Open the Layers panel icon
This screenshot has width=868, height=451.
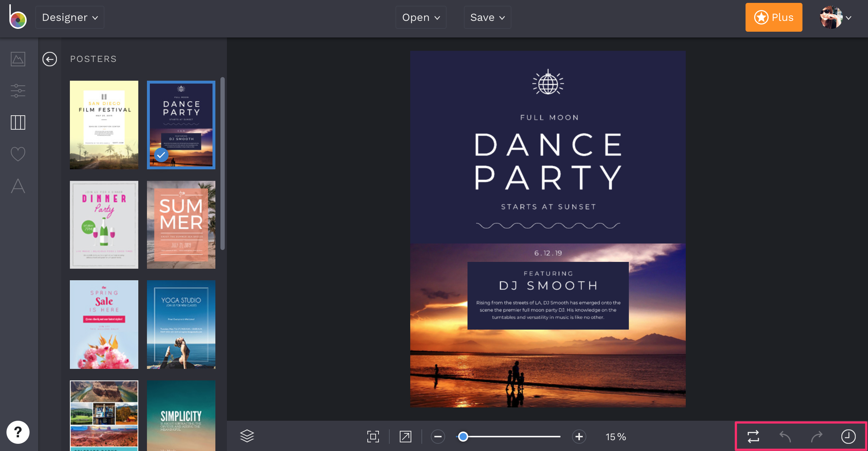(x=247, y=436)
